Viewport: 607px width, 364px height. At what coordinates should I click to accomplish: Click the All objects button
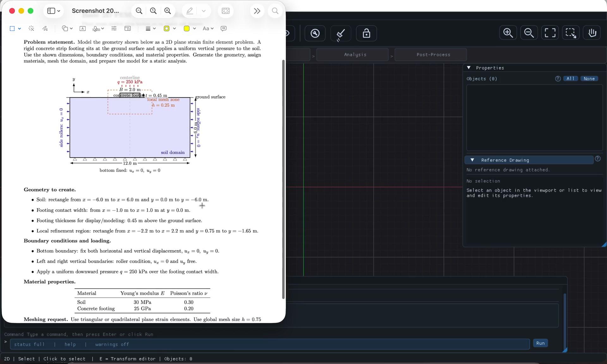point(570,79)
